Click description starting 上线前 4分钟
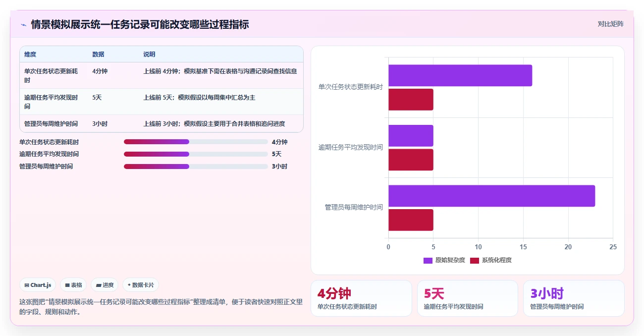This screenshot has height=336, width=644. [x=220, y=71]
